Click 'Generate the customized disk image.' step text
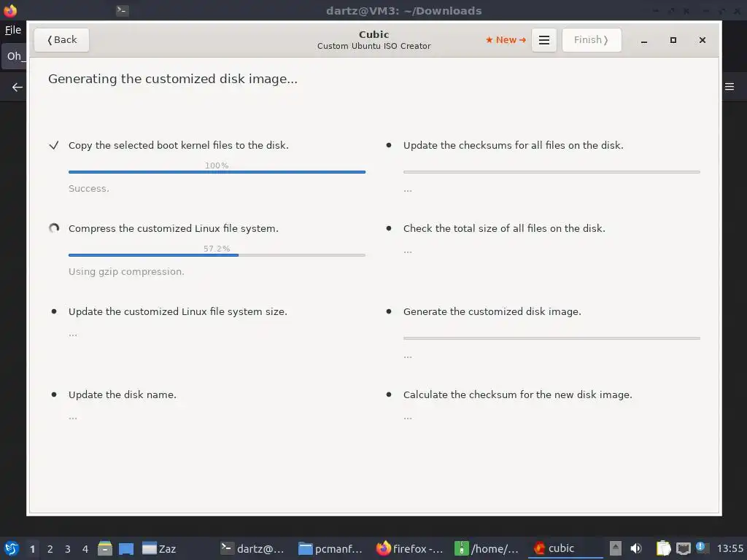Viewport: 747px width, 560px height. pos(492,311)
